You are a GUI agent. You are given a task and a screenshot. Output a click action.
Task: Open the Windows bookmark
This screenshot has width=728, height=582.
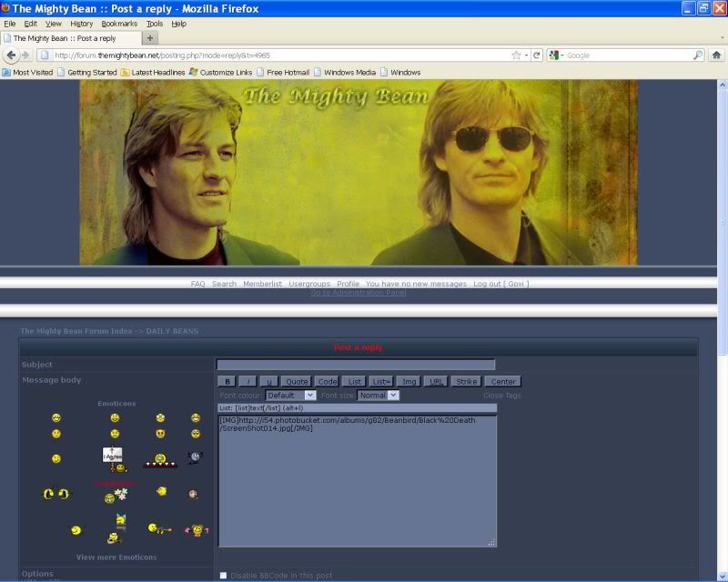pyautogui.click(x=400, y=73)
